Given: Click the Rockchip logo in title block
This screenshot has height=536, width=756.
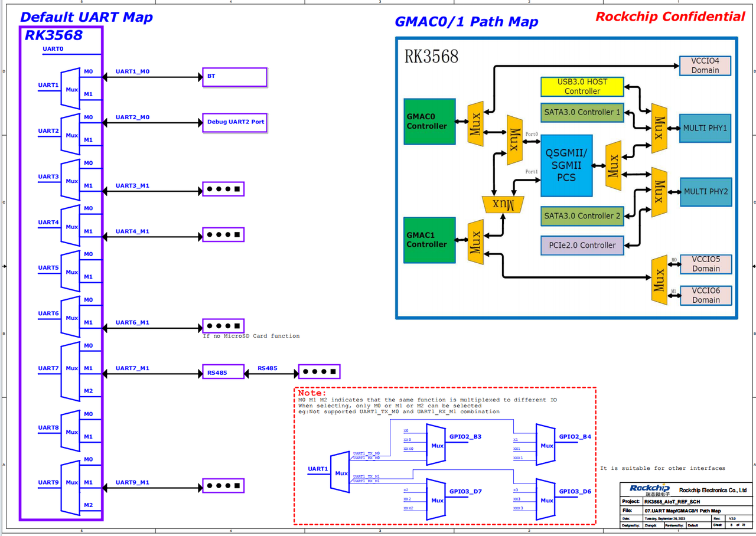Looking at the screenshot, I should pyautogui.click(x=649, y=489).
